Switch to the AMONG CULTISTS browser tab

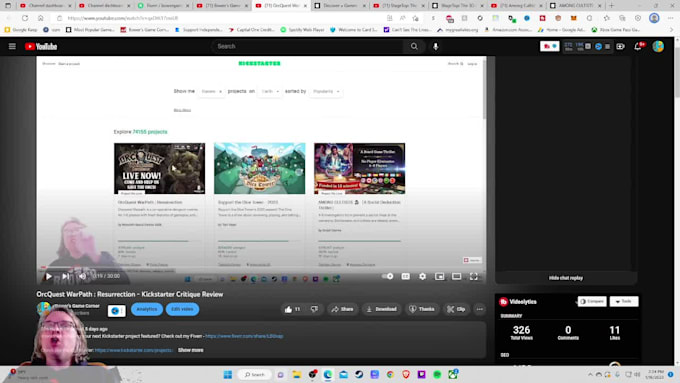pyautogui.click(x=575, y=6)
